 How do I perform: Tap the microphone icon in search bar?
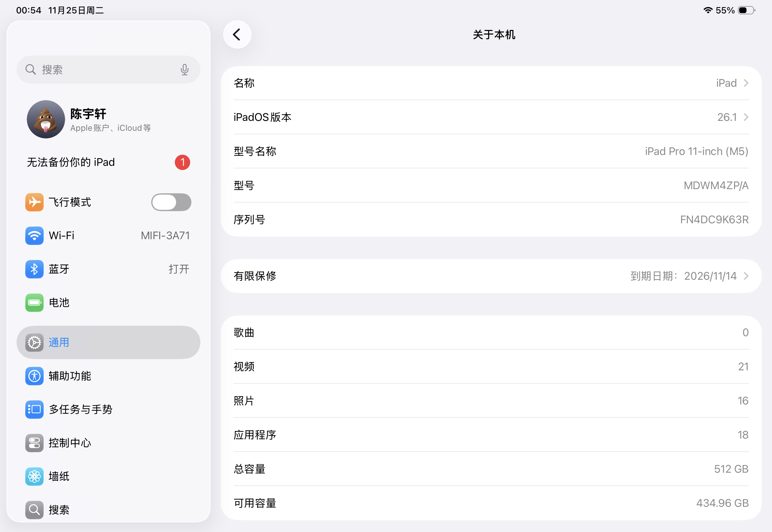(184, 70)
